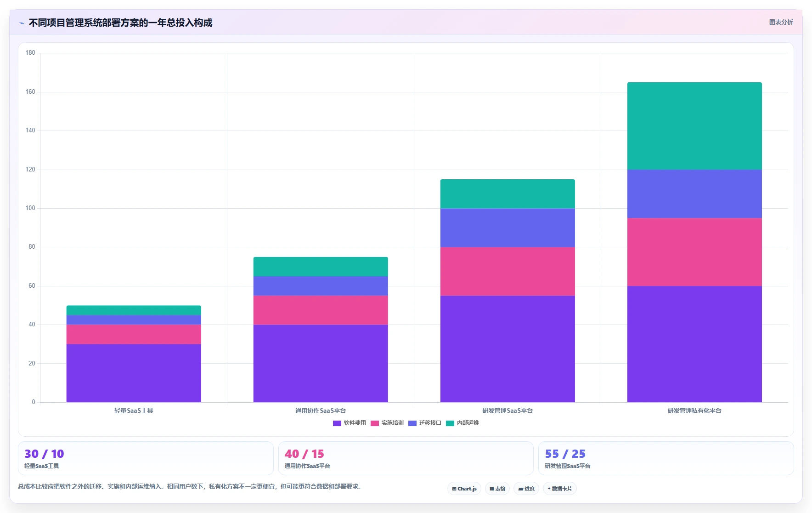Click the y-axis tick value 140
The width and height of the screenshot is (812, 513).
pyautogui.click(x=30, y=131)
